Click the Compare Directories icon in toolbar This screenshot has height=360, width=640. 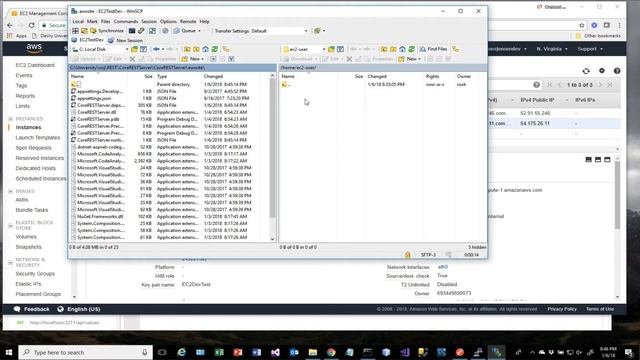(x=76, y=31)
